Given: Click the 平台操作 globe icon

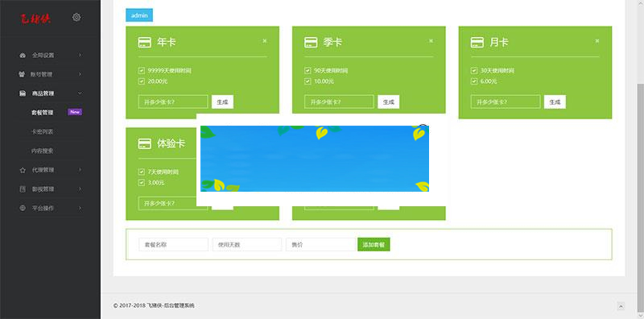Looking at the screenshot, I should (23, 208).
